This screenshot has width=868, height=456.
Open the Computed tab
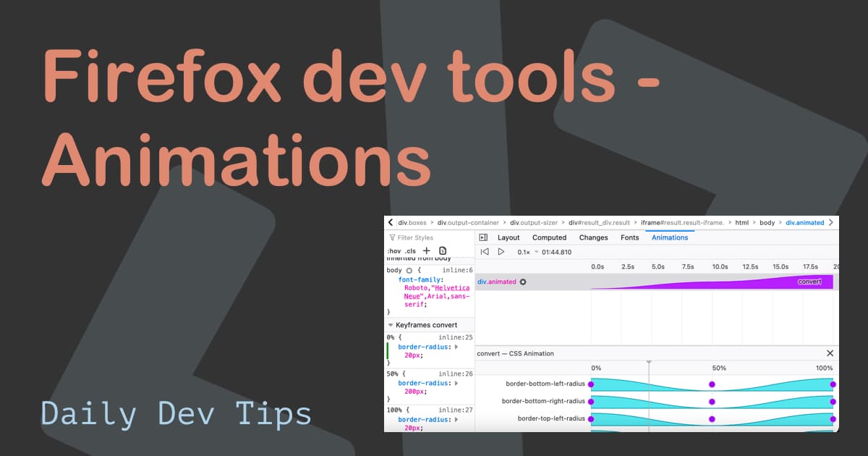[550, 237]
